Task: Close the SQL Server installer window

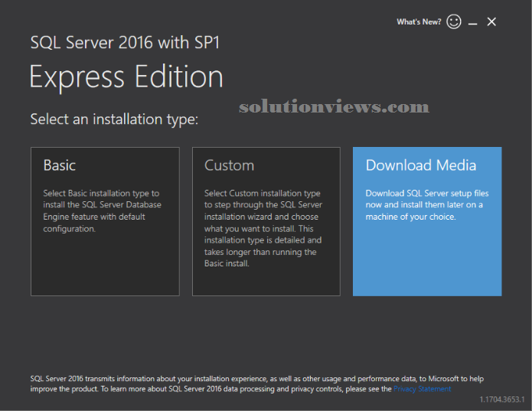Action: 491,21
